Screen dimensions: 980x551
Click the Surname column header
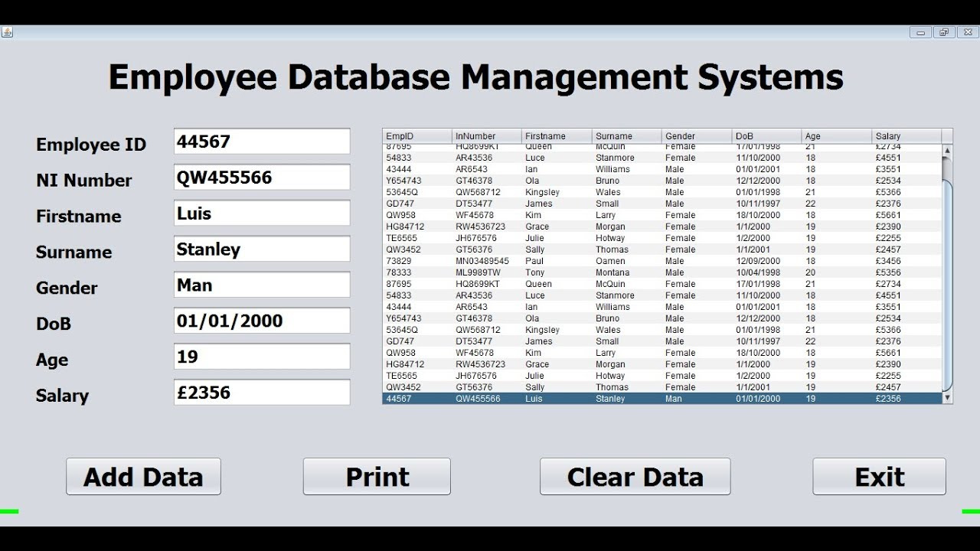pos(626,136)
